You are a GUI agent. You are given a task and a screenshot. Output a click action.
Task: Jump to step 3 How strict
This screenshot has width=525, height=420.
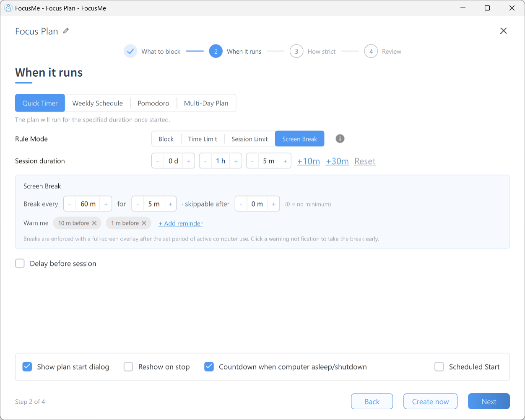point(296,51)
